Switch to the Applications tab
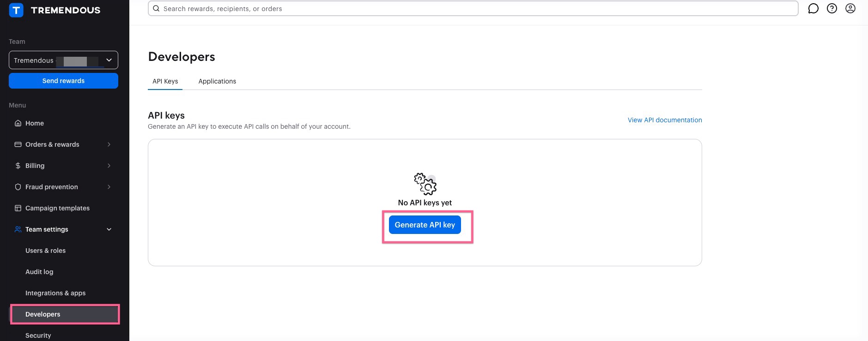This screenshot has width=868, height=341. (x=217, y=81)
